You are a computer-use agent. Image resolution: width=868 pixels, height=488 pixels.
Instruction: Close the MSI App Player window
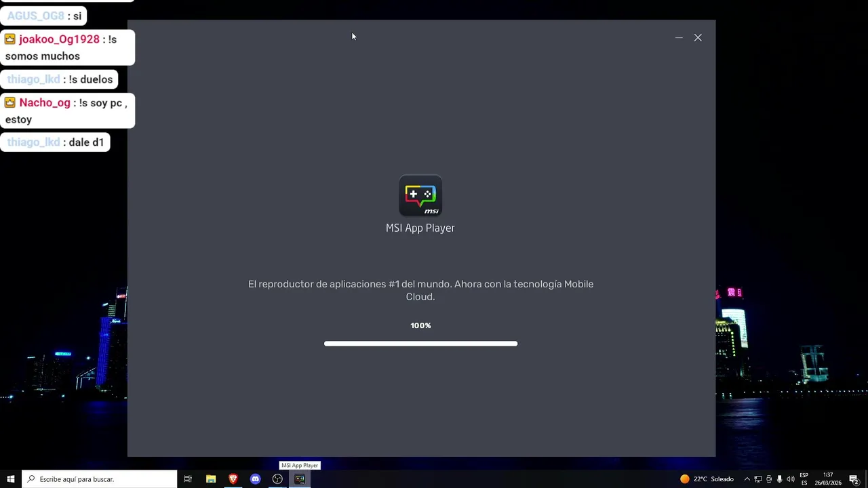(x=698, y=38)
